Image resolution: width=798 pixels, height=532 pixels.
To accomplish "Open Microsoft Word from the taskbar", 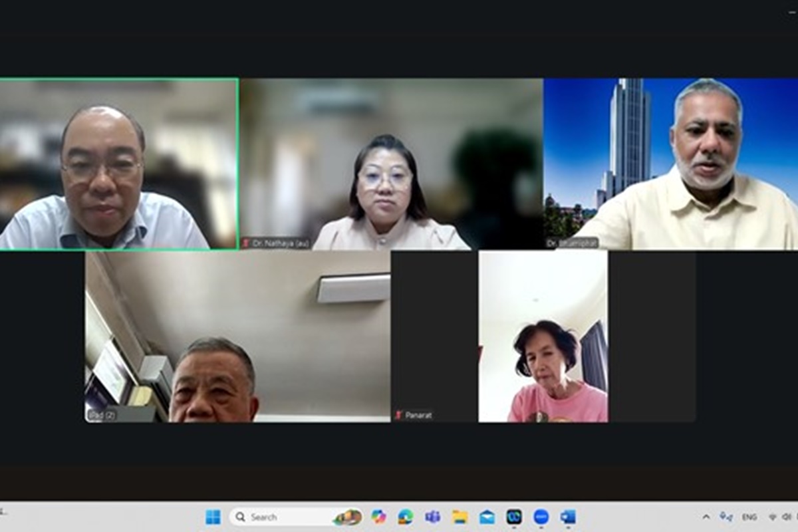I will pos(568,517).
